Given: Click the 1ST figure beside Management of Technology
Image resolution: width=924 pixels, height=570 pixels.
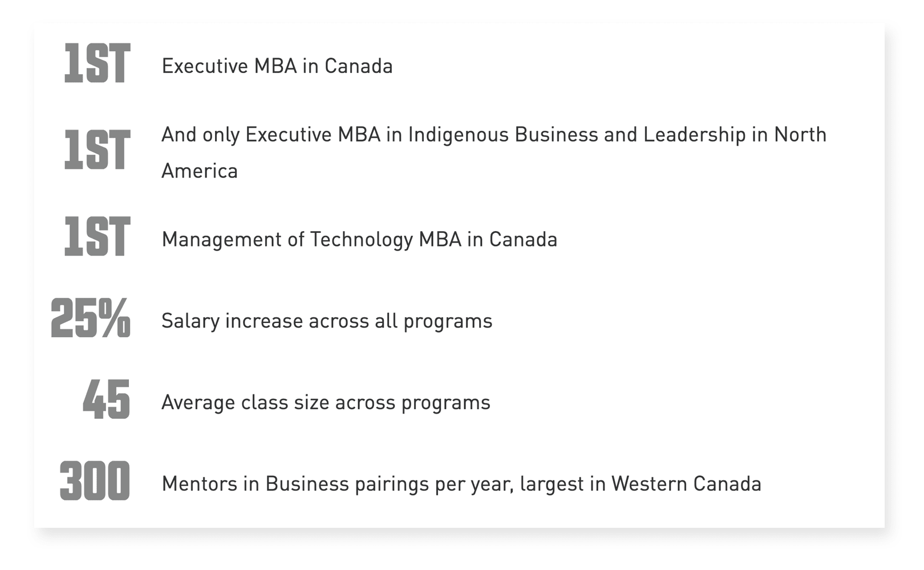Looking at the screenshot, I should click(x=97, y=236).
